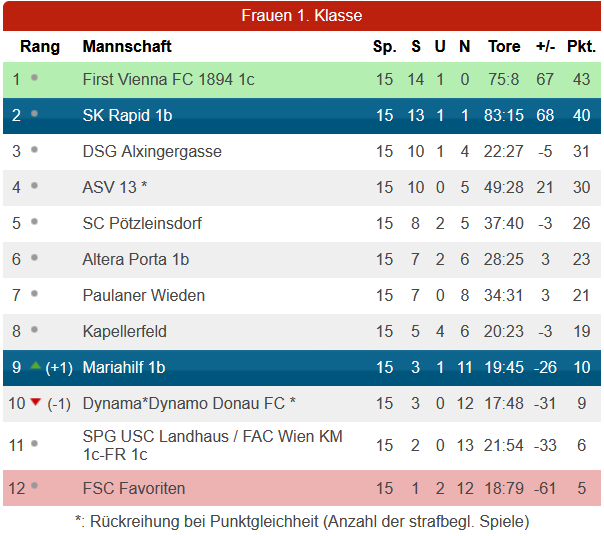Open the Mariahilf 1b team entry

click(x=124, y=367)
